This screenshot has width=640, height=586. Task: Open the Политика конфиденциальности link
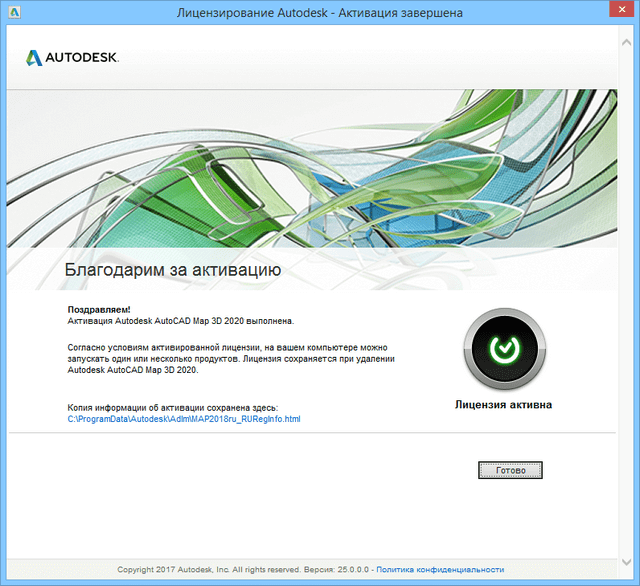tap(439, 569)
